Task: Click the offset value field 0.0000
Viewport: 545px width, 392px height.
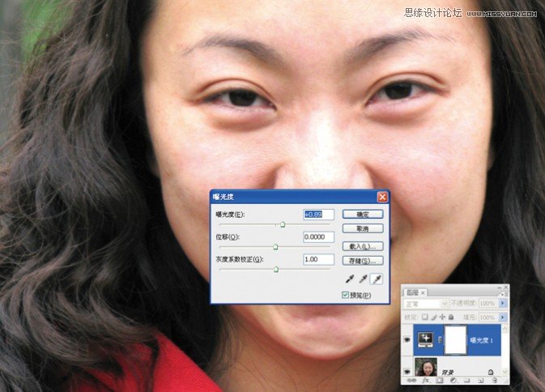Action: [319, 236]
